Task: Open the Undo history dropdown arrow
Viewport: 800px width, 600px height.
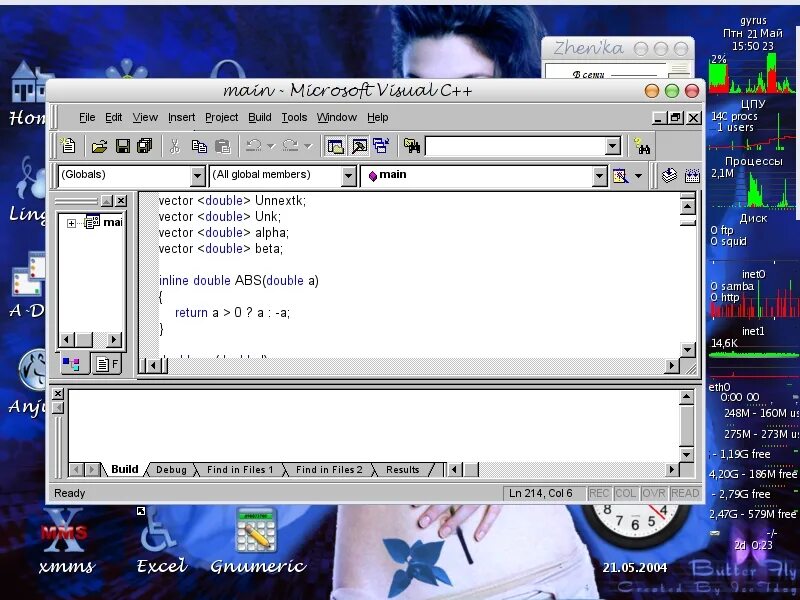Action: [271, 146]
